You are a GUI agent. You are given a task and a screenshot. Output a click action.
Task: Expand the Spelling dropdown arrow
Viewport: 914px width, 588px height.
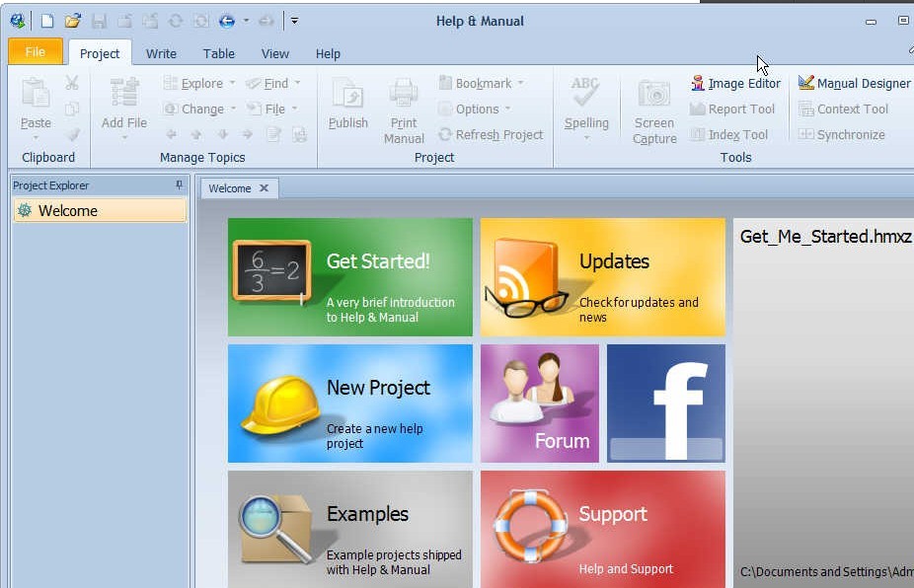586,138
